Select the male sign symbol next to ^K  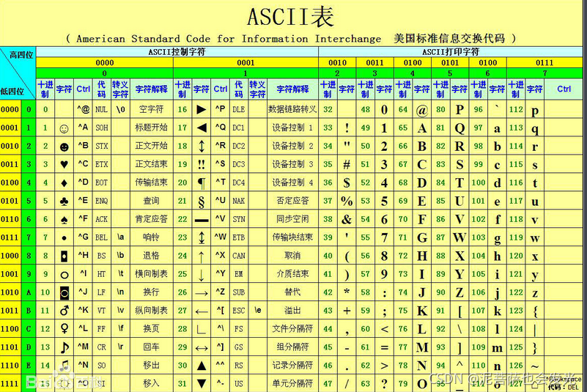(64, 311)
